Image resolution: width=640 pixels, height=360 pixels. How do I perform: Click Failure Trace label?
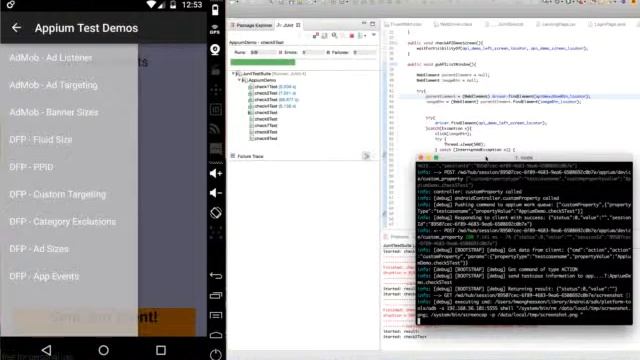pos(250,156)
